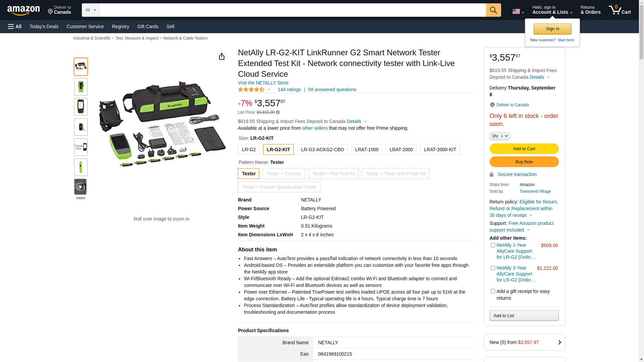644x362 pixels.
Task: Click the US flag language selector
Action: [518, 11]
